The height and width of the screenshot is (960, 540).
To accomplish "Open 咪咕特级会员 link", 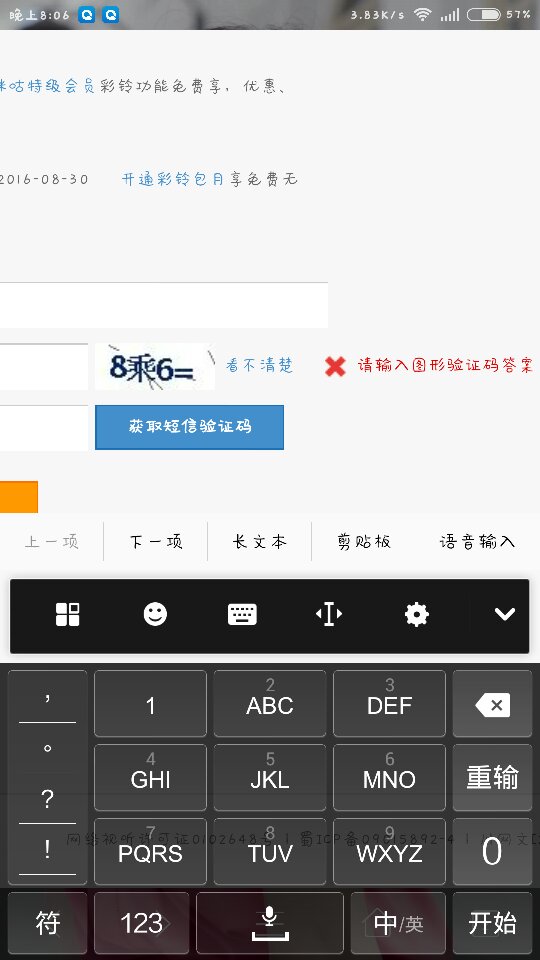I will (48, 86).
